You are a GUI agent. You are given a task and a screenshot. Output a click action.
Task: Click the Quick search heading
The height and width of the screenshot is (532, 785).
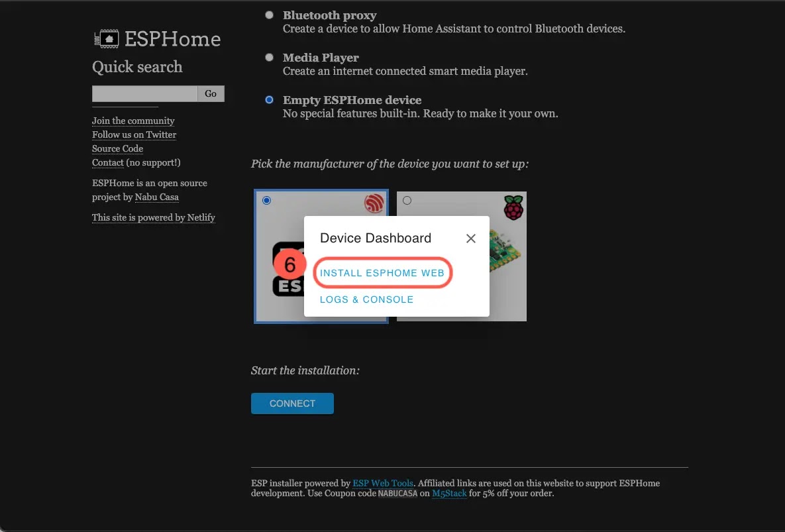(137, 66)
